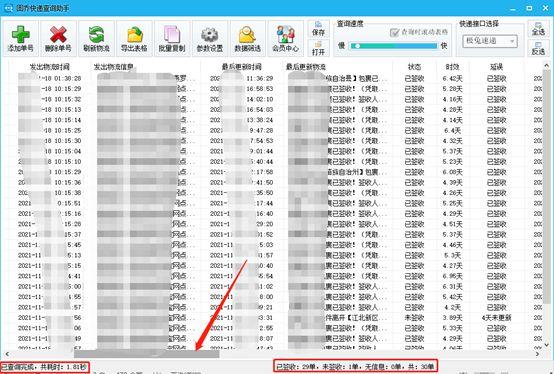Image resolution: width=554 pixels, height=374 pixels.
Task: Select the 5.33天 cell
Action: click(x=452, y=328)
